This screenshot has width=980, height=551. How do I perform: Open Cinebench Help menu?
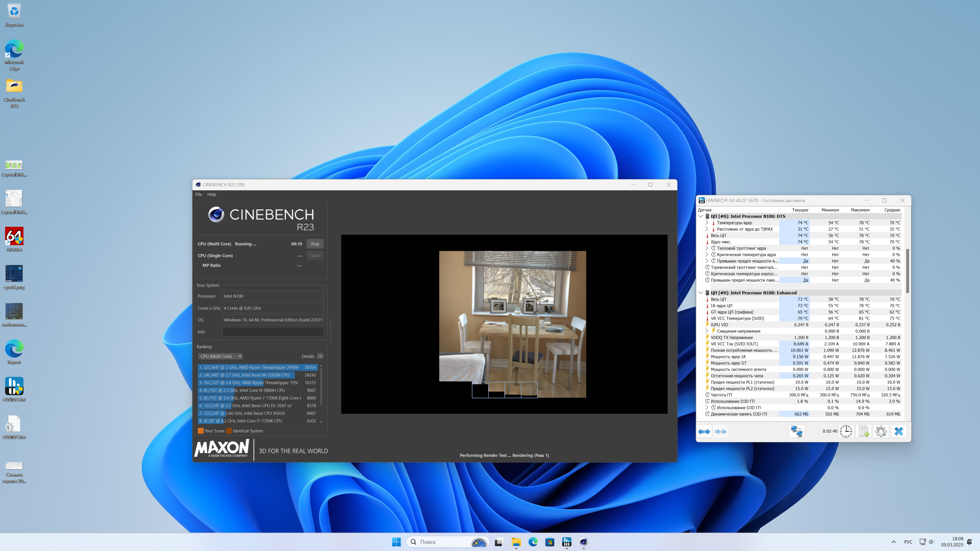coord(212,194)
